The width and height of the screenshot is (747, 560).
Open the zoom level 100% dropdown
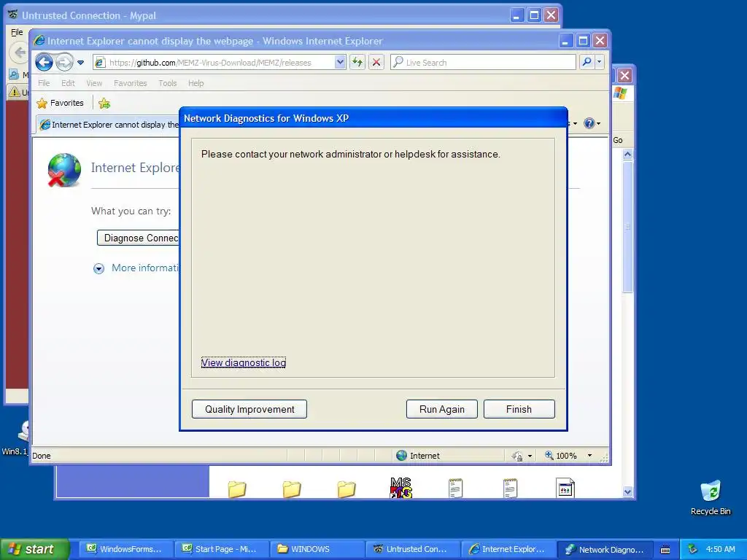pyautogui.click(x=589, y=456)
